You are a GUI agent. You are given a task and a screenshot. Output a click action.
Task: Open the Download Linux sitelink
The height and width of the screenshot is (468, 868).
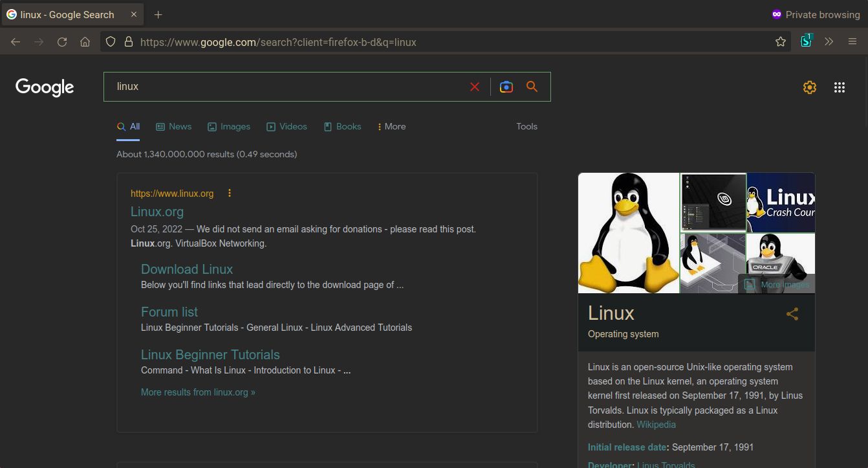(x=187, y=269)
